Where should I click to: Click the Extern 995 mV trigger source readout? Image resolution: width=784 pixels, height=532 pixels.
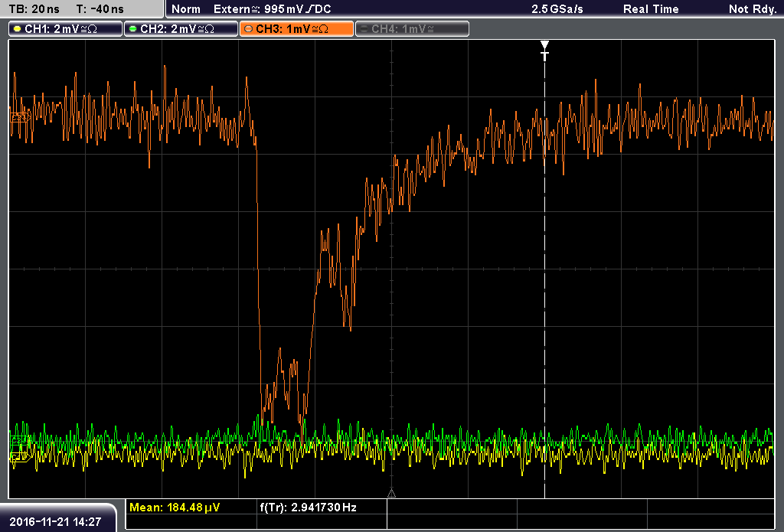[x=272, y=9]
